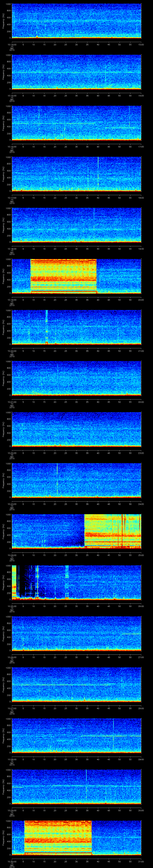Click the 15:00 end time label
Screen dimensions: 153x868
pyautogui.click(x=141, y=44)
